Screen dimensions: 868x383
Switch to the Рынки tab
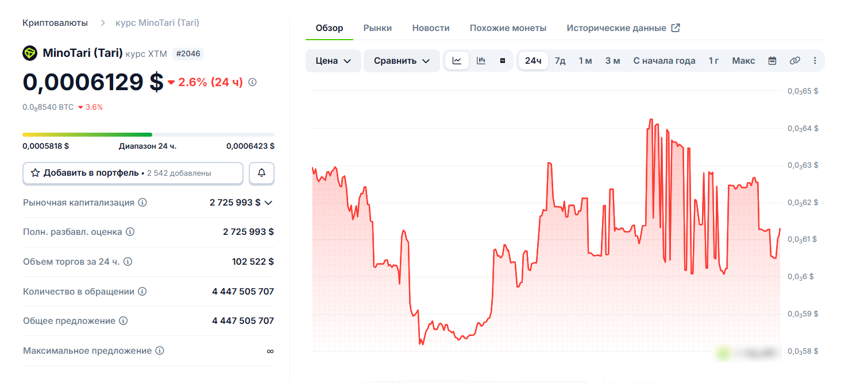click(377, 27)
